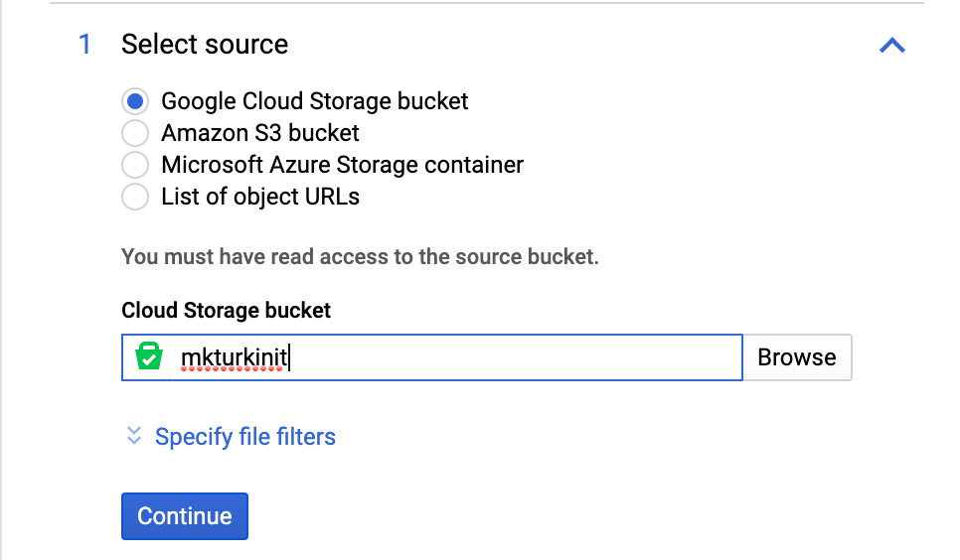This screenshot has height=560, width=960.
Task: Choose the Amazon S3 bucket radio button
Action: (x=135, y=133)
